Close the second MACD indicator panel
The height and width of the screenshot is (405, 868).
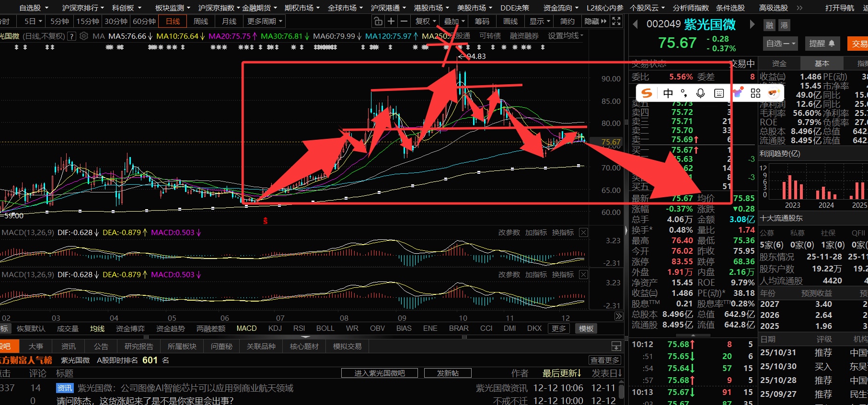tap(583, 275)
